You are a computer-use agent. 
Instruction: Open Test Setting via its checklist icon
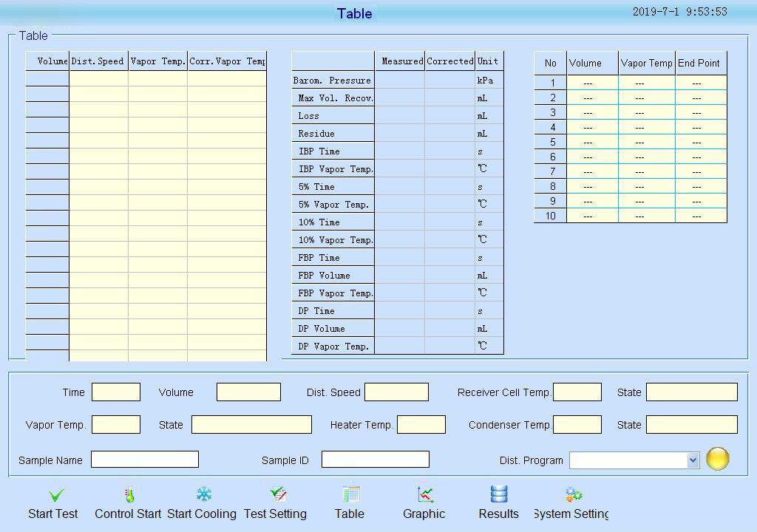[278, 495]
